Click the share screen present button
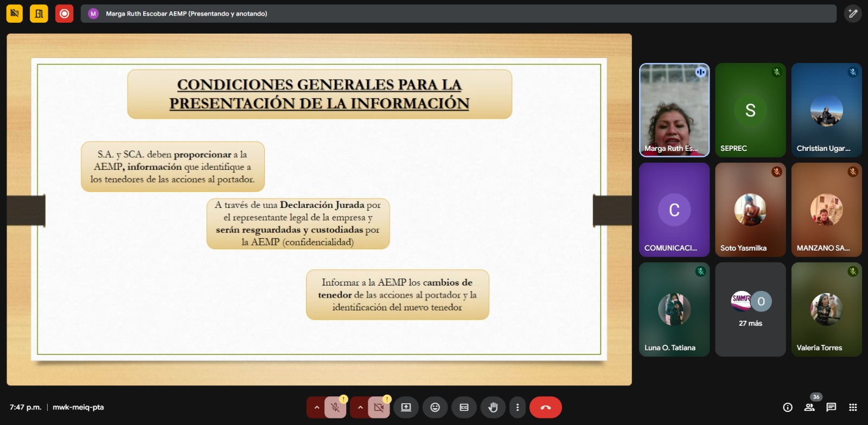The image size is (868, 425). click(406, 407)
